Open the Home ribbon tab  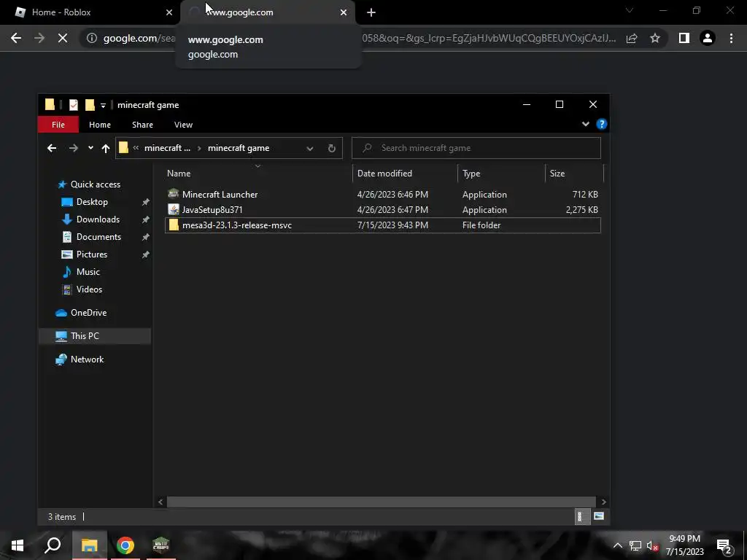pos(99,124)
